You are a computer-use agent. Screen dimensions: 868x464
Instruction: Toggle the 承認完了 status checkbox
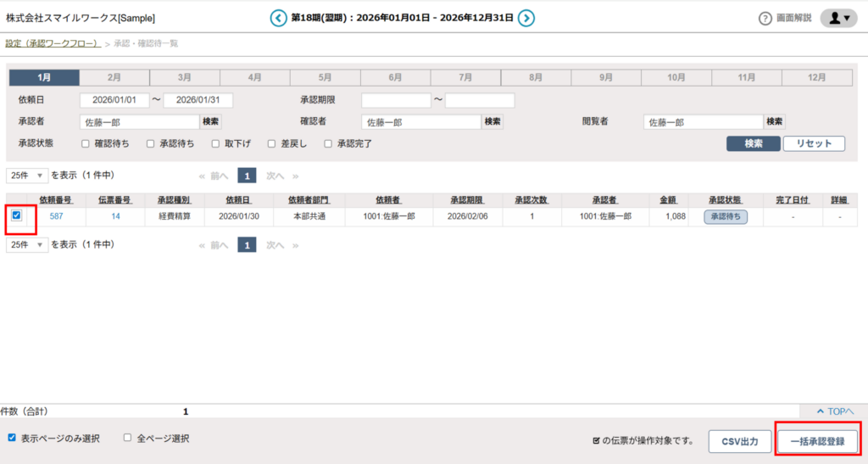(x=328, y=144)
